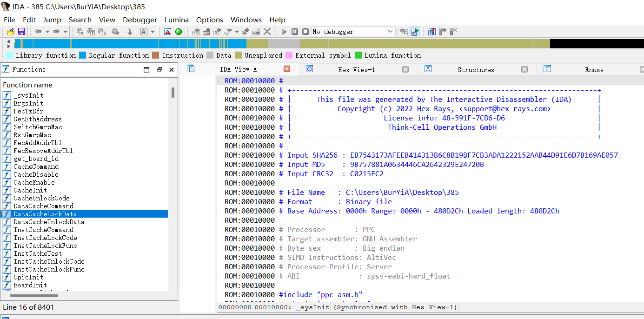Expand the jump back history dropdown arrow
The width and height of the screenshot is (644, 319).
click(x=47, y=32)
